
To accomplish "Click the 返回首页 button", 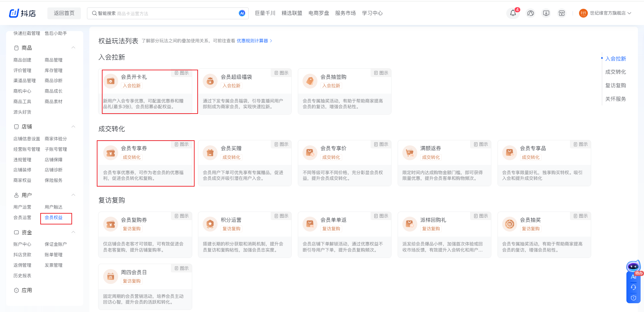I will [64, 13].
